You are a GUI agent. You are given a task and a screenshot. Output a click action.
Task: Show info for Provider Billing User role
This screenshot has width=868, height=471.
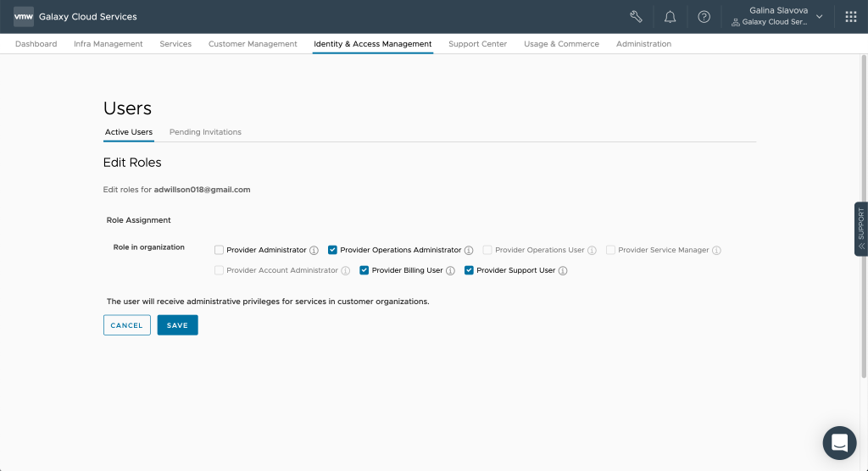click(x=451, y=271)
